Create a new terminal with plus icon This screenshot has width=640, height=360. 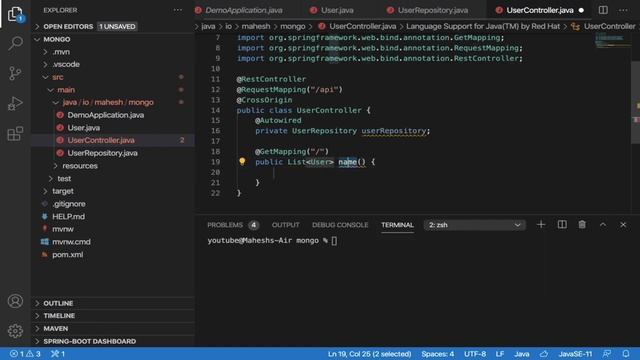coord(541,224)
